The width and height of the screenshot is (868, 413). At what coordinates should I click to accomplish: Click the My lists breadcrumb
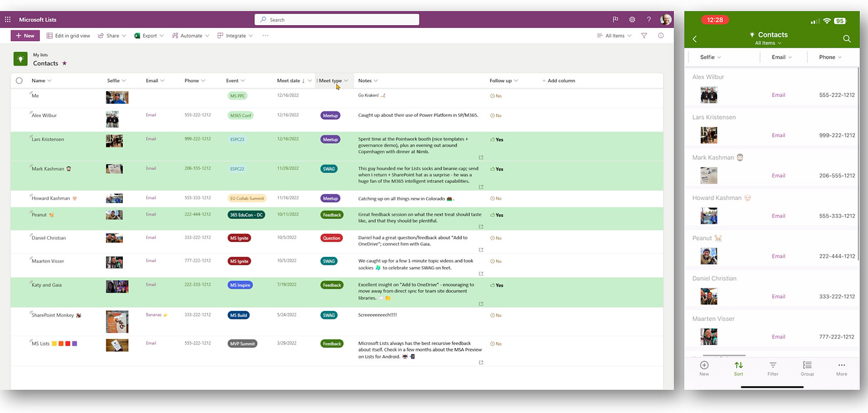40,55
